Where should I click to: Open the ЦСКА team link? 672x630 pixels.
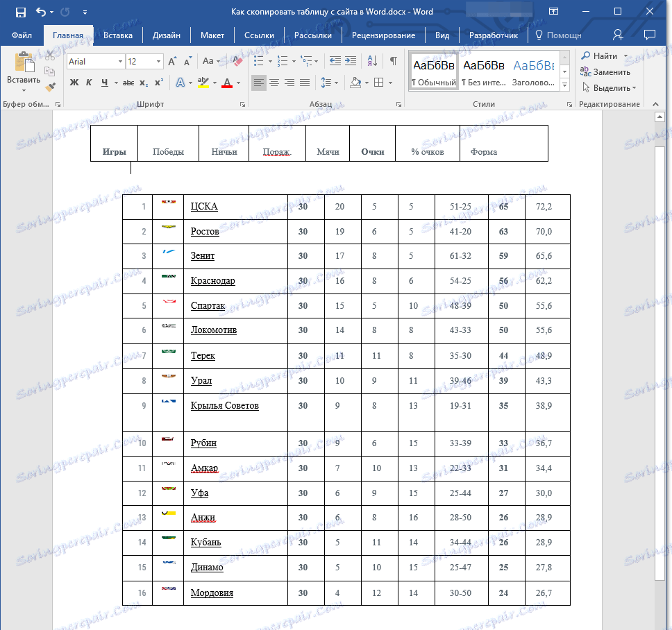[204, 207]
